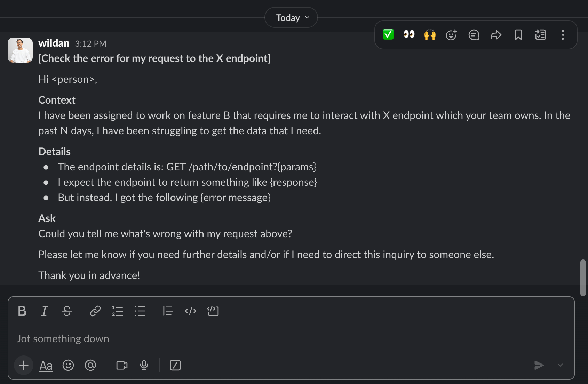This screenshot has height=384, width=588.
Task: Click the message scrollbar handle
Action: 583,278
